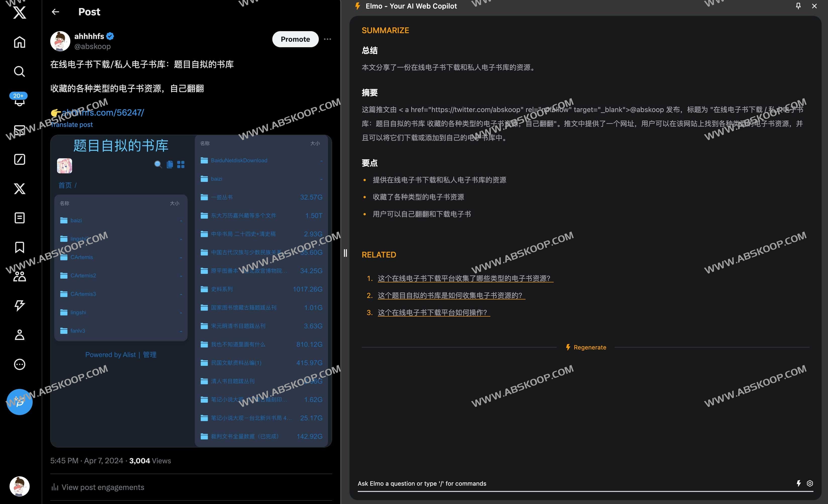Select the 管理 option below the file list
Image resolution: width=828 pixels, height=504 pixels.
(x=149, y=355)
